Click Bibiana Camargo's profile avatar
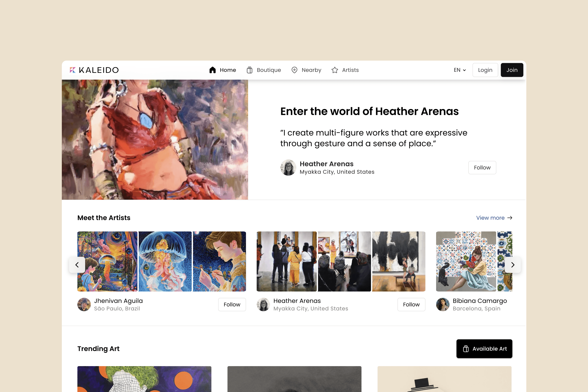588x392 pixels. tap(443, 305)
